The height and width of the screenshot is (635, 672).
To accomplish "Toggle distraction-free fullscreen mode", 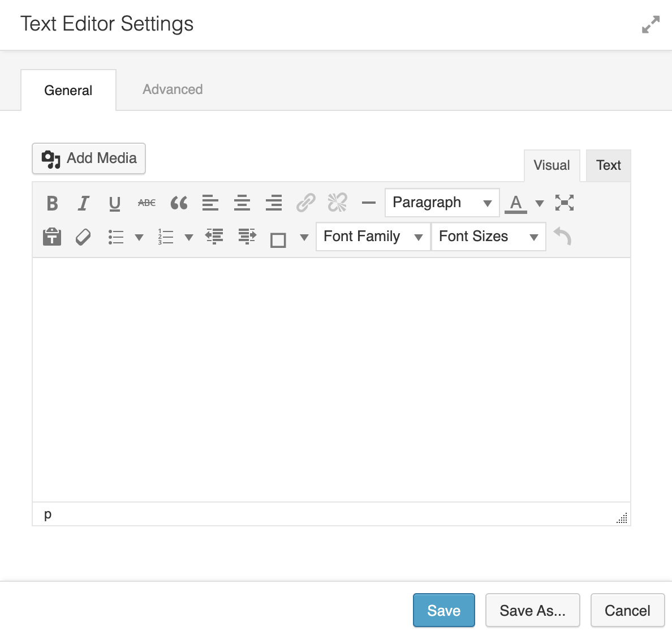I will point(564,203).
